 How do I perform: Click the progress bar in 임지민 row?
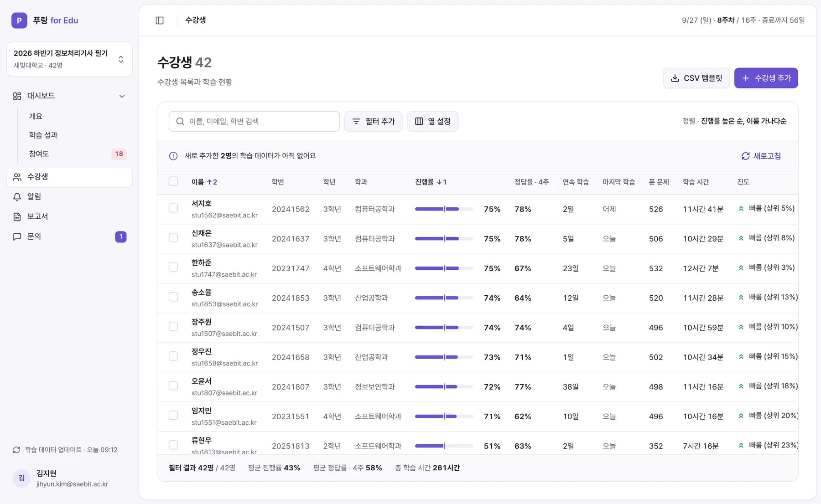(444, 416)
